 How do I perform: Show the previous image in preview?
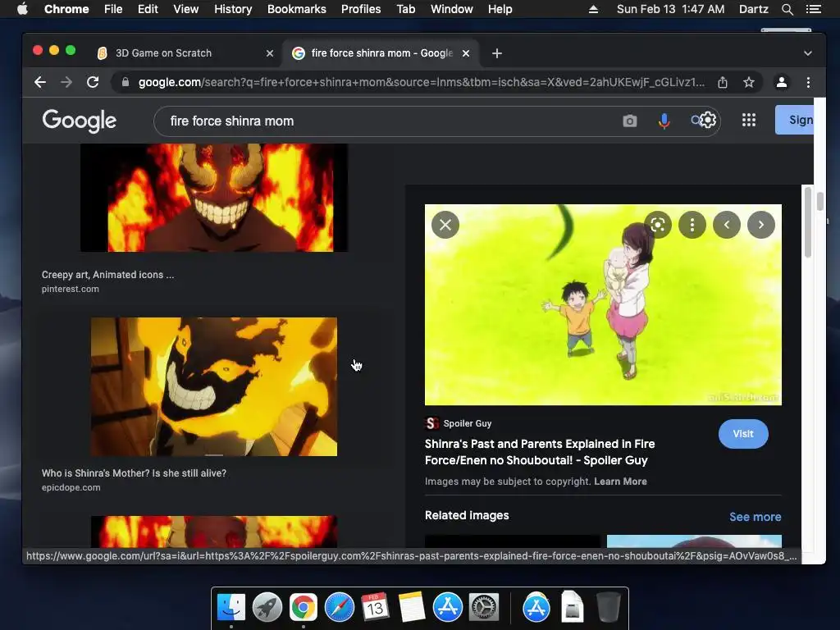coord(727,225)
